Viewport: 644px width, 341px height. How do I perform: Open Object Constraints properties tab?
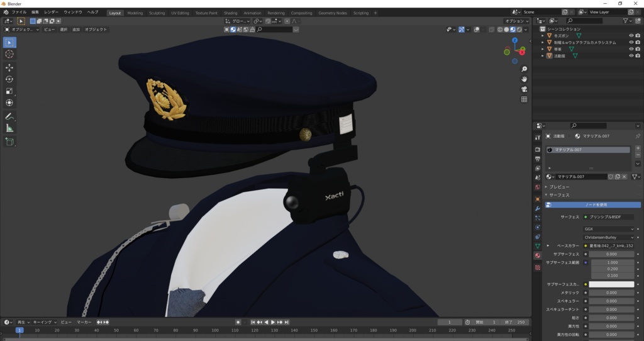coord(538,237)
